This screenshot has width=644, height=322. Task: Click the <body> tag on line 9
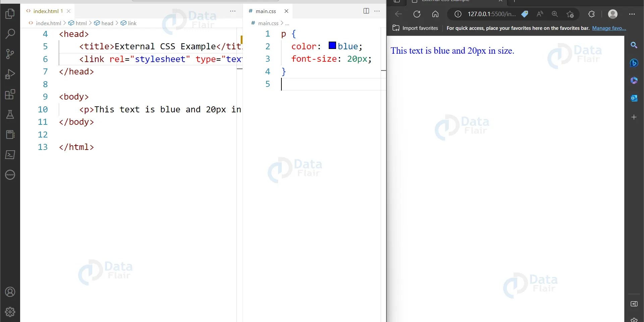click(74, 97)
